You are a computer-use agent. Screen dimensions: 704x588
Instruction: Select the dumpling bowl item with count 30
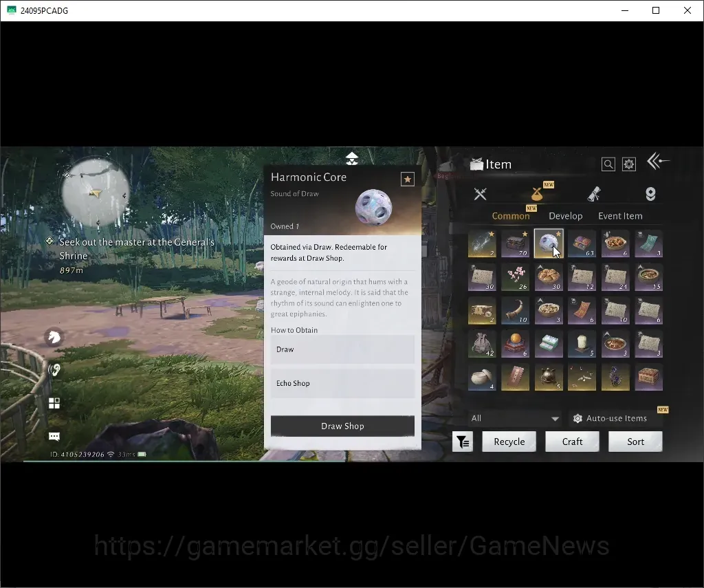[549, 277]
